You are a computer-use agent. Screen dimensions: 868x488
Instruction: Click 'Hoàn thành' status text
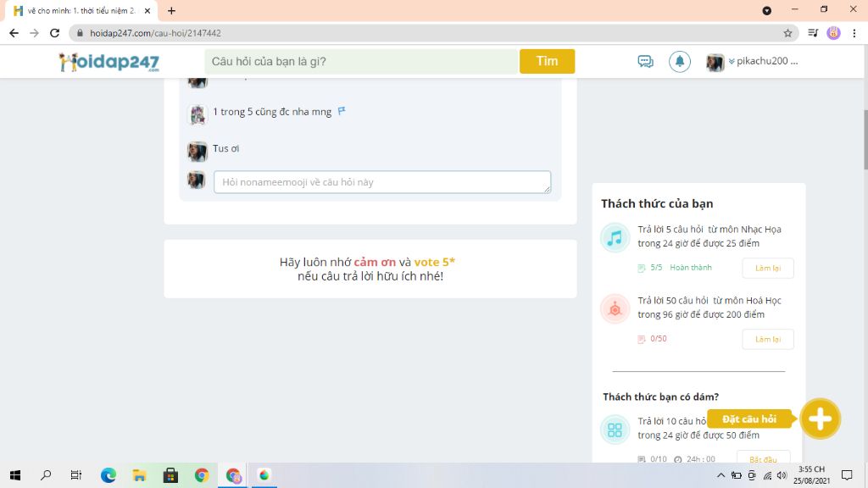coord(691,267)
